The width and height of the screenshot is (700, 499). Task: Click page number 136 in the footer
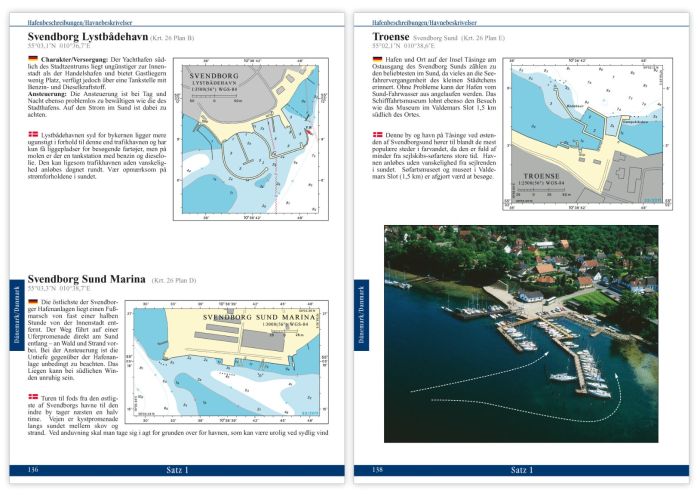coord(33,470)
